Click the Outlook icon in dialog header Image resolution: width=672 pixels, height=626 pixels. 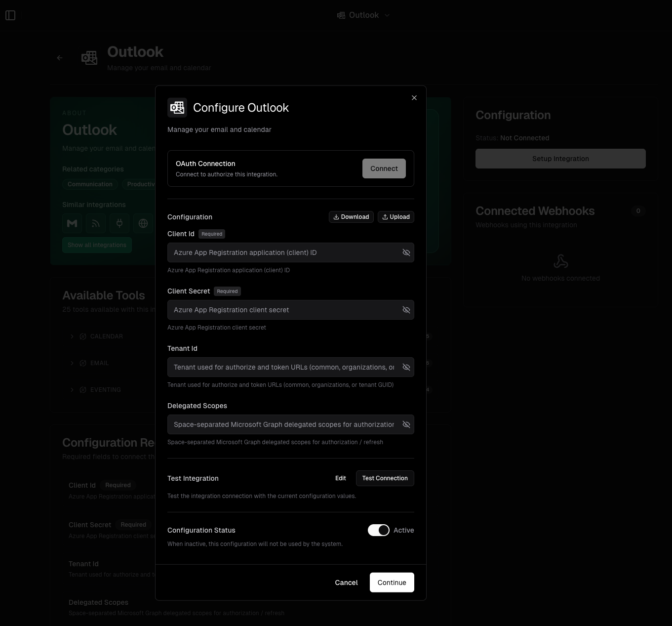pyautogui.click(x=177, y=107)
